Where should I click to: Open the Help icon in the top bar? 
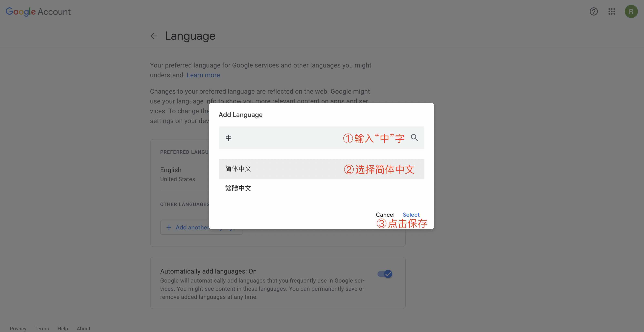[x=594, y=11]
